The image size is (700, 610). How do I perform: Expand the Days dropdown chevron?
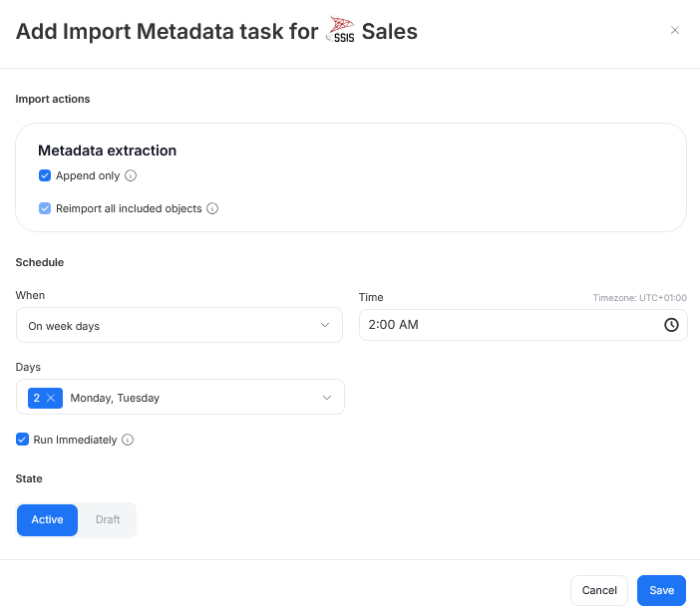326,398
